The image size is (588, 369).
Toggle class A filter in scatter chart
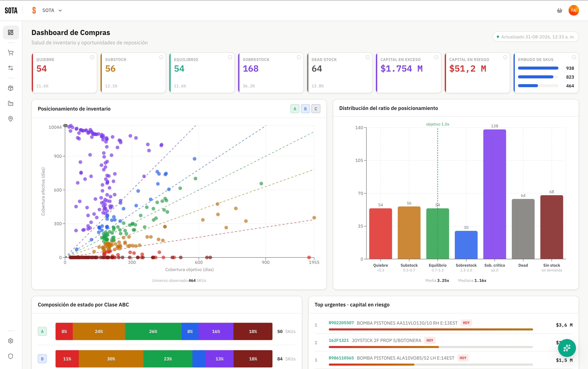[x=295, y=109]
